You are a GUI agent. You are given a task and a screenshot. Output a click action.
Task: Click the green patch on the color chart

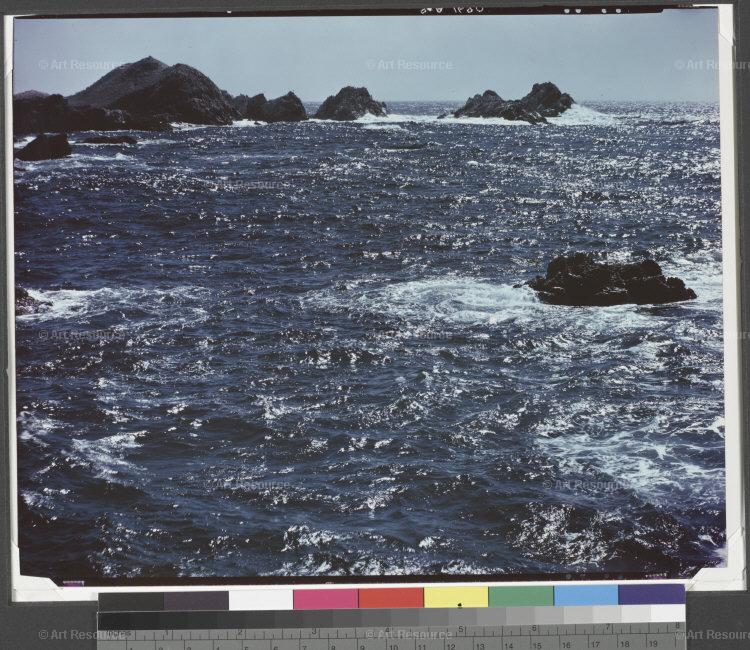(521, 596)
